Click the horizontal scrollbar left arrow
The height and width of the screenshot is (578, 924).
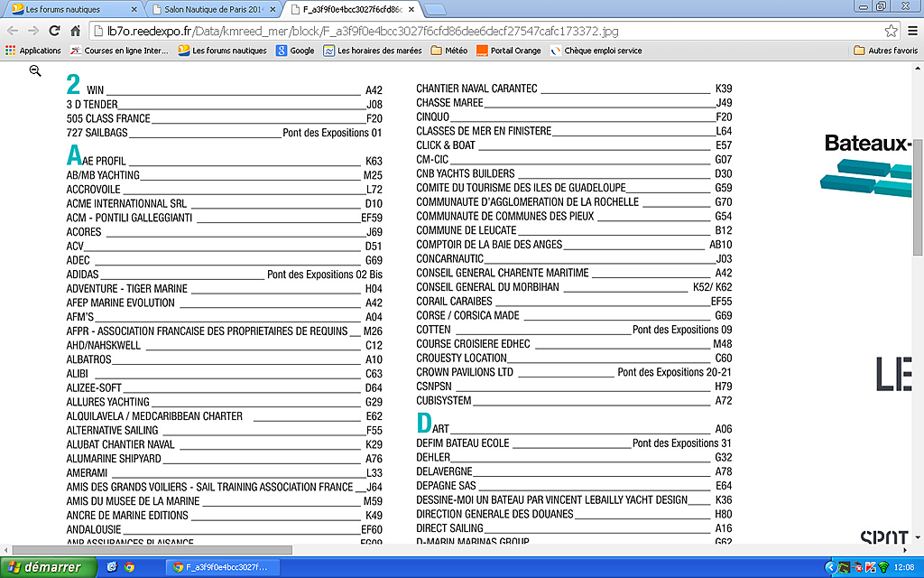[5, 550]
